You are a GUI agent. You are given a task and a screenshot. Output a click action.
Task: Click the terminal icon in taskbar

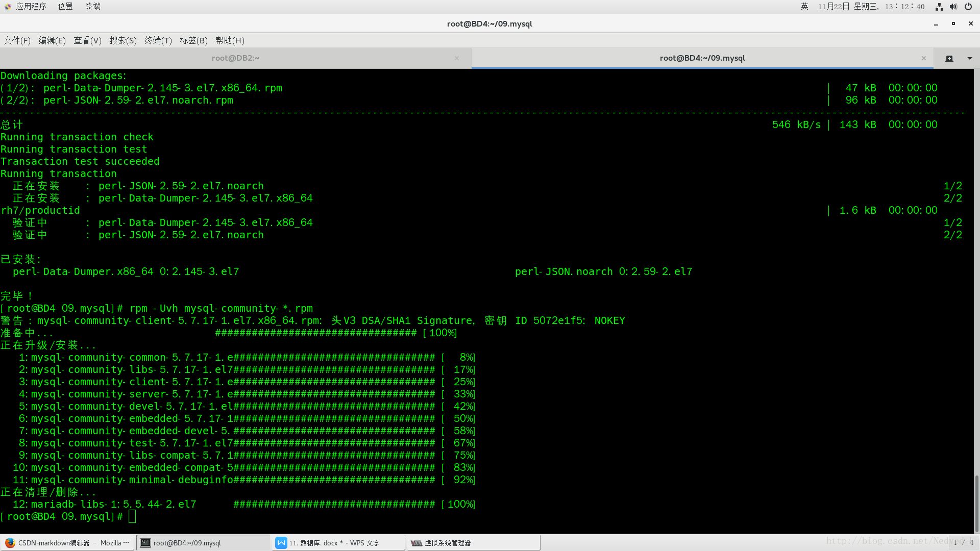[145, 543]
